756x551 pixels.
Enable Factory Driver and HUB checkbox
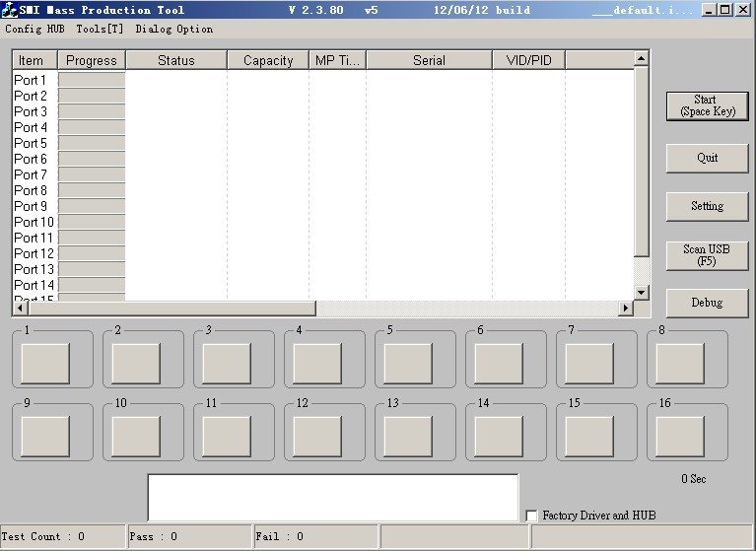pyautogui.click(x=531, y=516)
